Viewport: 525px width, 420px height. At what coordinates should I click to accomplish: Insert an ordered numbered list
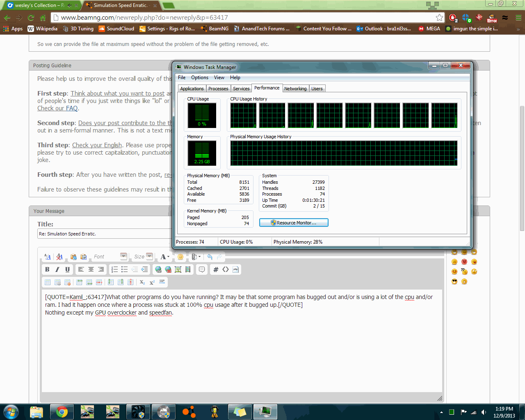[x=114, y=269]
